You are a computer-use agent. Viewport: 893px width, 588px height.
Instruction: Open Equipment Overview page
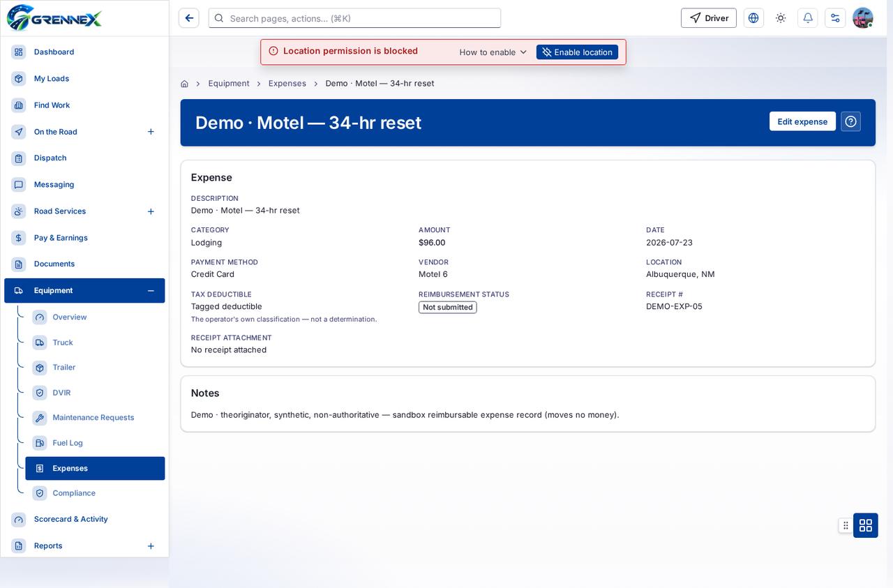tap(95, 317)
